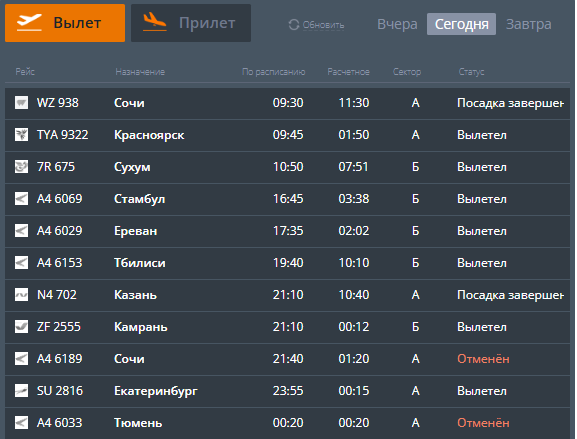Click the Статус column header
Screen dimensions: 577x439
471,72
